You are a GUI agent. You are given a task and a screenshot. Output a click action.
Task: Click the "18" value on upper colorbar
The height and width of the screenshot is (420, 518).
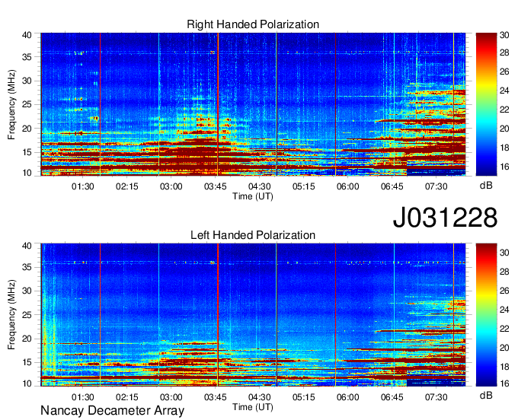[x=504, y=148]
